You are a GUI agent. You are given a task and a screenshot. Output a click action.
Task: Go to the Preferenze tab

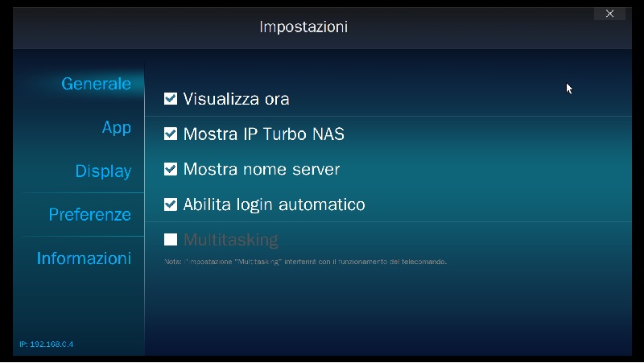(89, 215)
